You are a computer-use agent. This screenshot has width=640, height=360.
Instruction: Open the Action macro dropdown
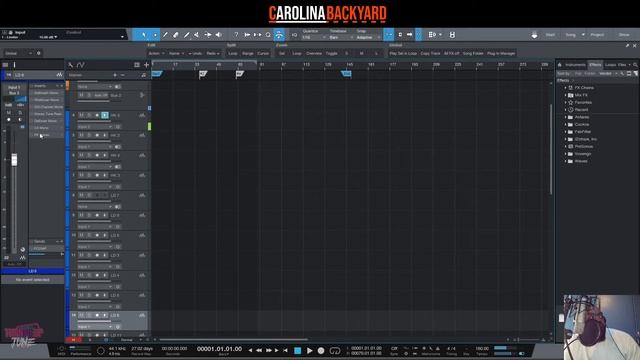156,53
